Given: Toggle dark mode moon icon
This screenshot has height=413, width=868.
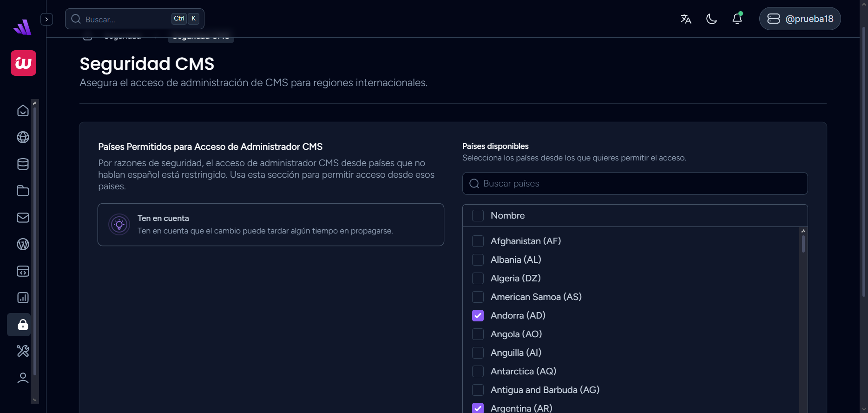Looking at the screenshot, I should [x=711, y=19].
